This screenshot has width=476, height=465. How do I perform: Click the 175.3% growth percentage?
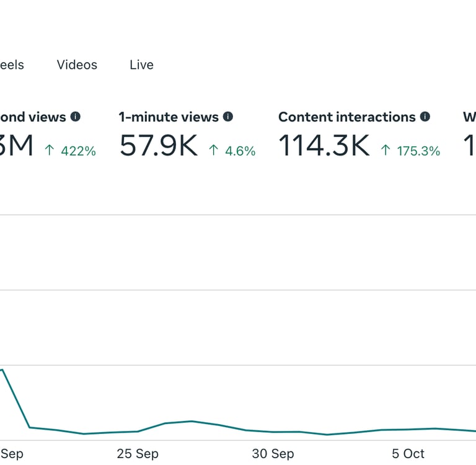coord(418,151)
